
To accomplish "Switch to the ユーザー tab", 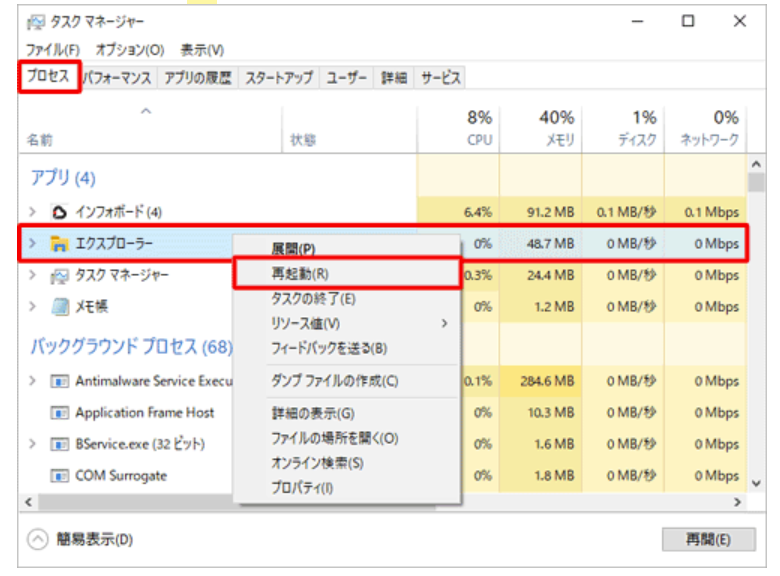I will coord(347,78).
